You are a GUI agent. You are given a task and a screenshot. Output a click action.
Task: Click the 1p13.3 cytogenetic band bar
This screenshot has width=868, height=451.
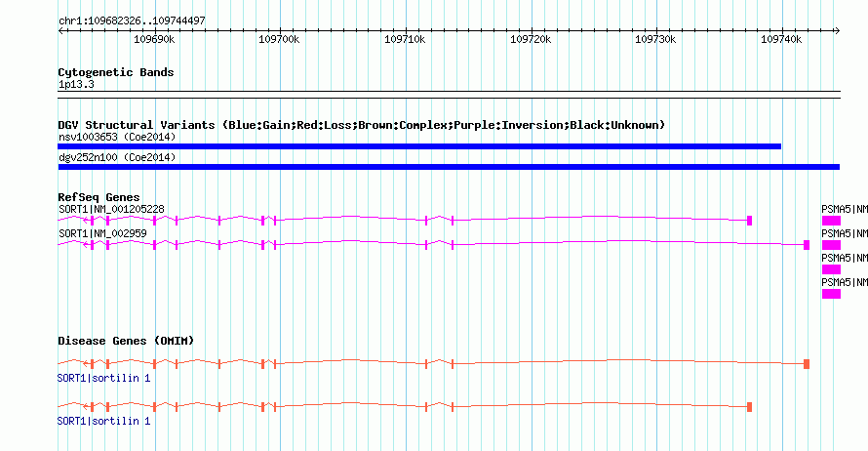(449, 95)
